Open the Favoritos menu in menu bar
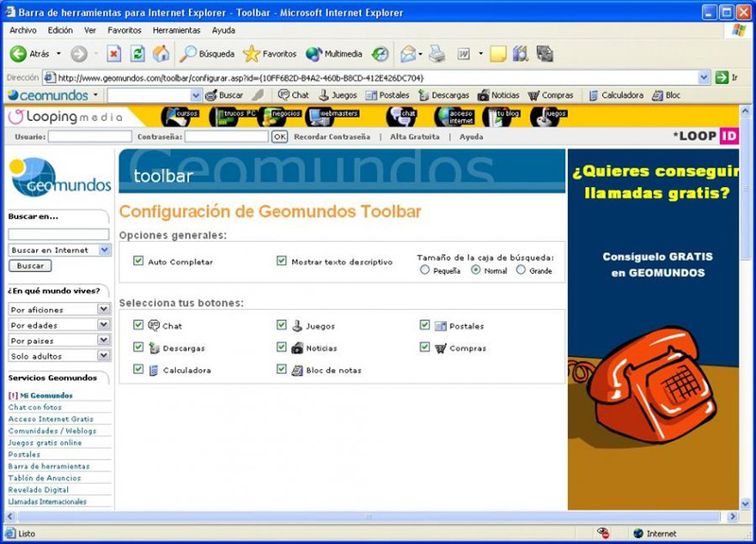The image size is (756, 544). (x=125, y=30)
